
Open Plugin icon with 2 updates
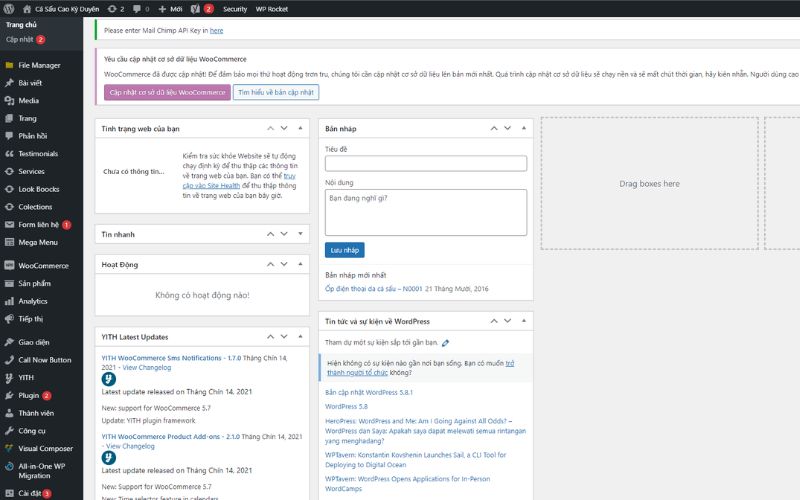pyautogui.click(x=9, y=395)
